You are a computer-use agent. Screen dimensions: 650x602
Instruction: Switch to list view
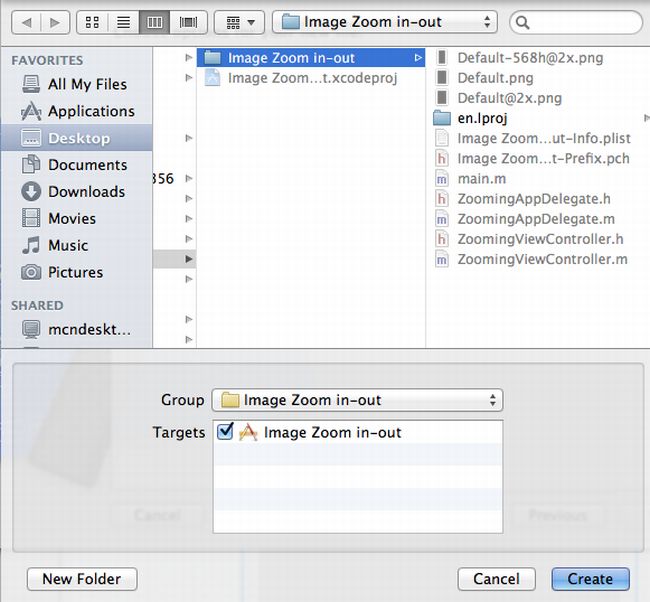[124, 22]
